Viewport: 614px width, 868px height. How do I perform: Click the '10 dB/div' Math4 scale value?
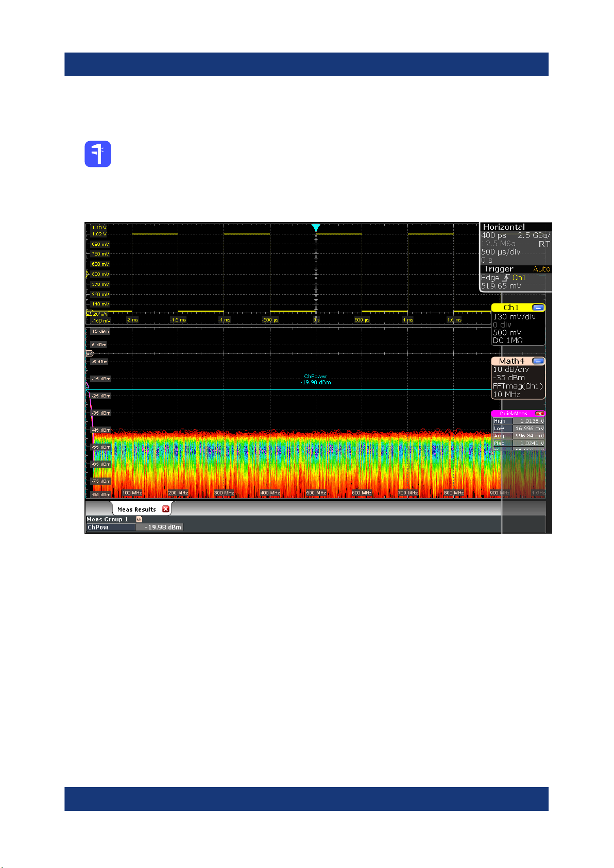pyautogui.click(x=511, y=369)
